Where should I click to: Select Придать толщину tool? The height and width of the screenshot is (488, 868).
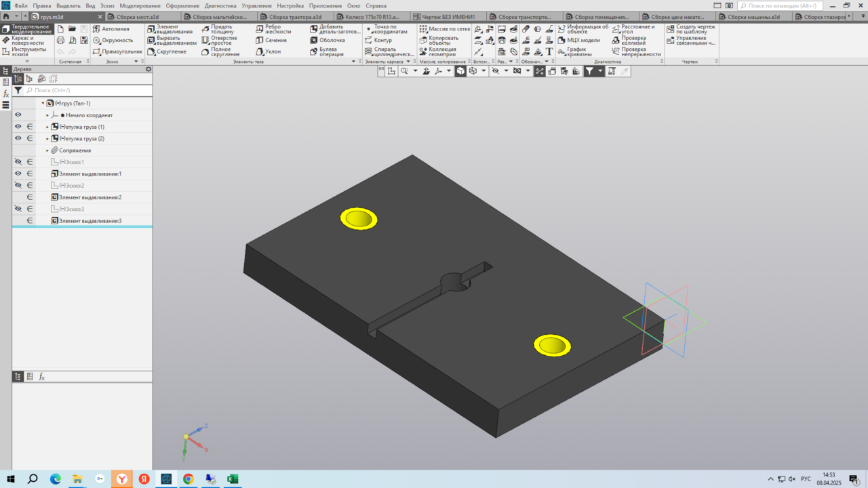click(x=217, y=29)
